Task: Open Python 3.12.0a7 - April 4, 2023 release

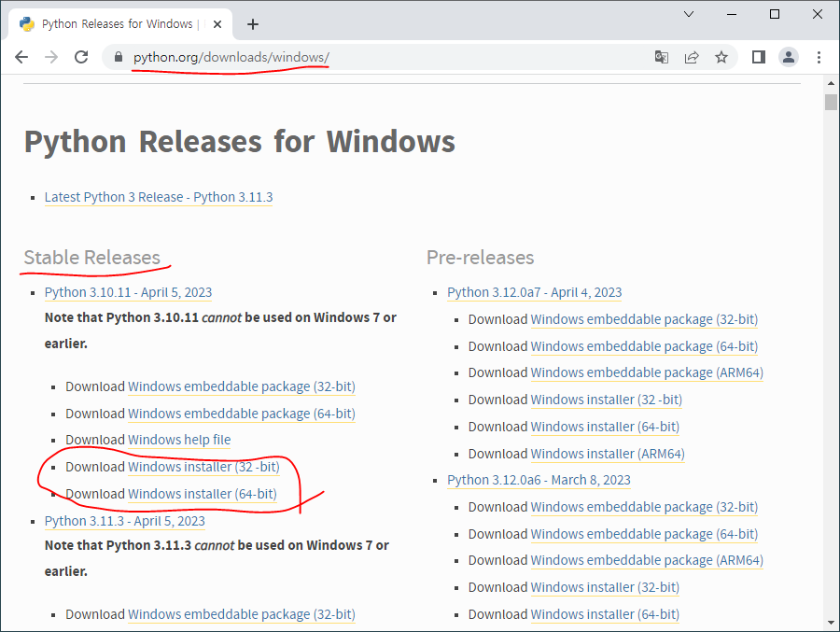Action: tap(535, 292)
